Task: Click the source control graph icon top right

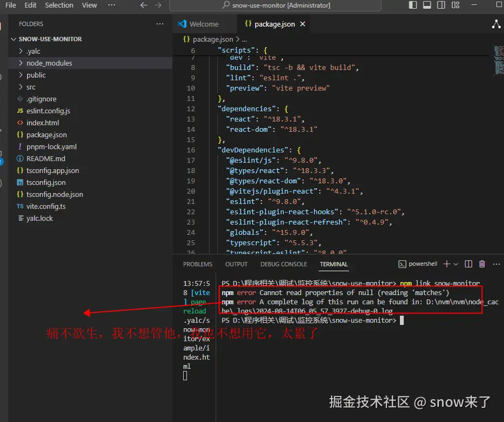Action: coord(496,24)
